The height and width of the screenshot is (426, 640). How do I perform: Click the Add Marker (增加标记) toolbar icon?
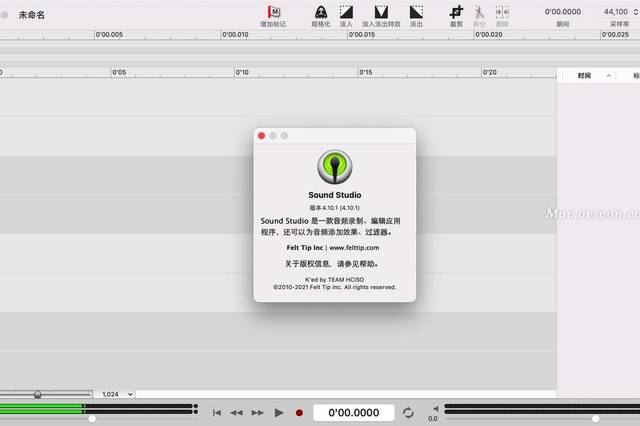pyautogui.click(x=273, y=12)
